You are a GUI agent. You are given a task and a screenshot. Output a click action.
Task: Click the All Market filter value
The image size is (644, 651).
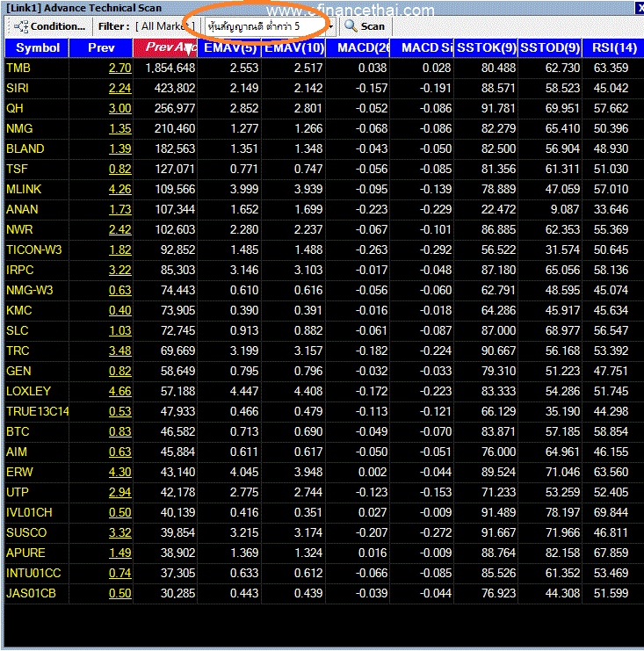[x=165, y=26]
